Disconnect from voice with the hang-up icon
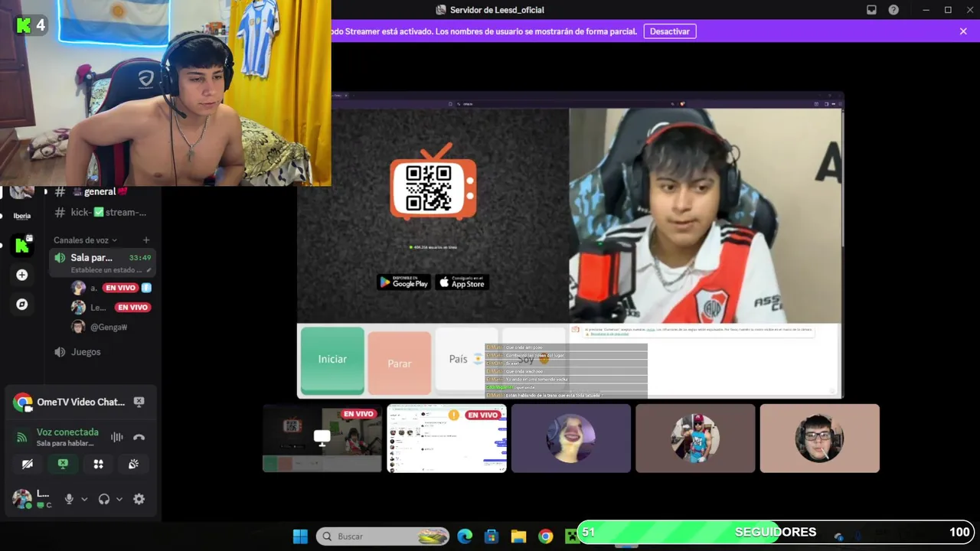The height and width of the screenshot is (551, 980). point(139,437)
